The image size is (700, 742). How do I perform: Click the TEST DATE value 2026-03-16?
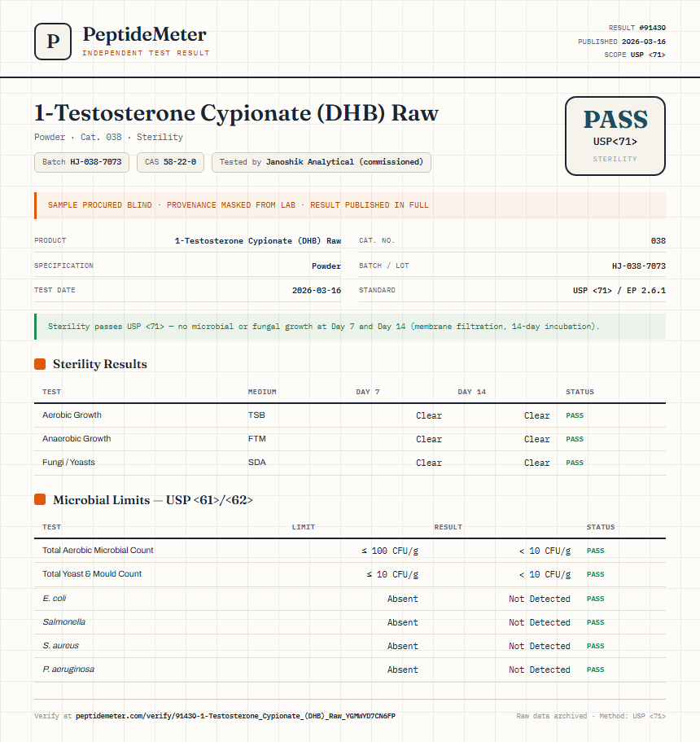pyautogui.click(x=317, y=291)
